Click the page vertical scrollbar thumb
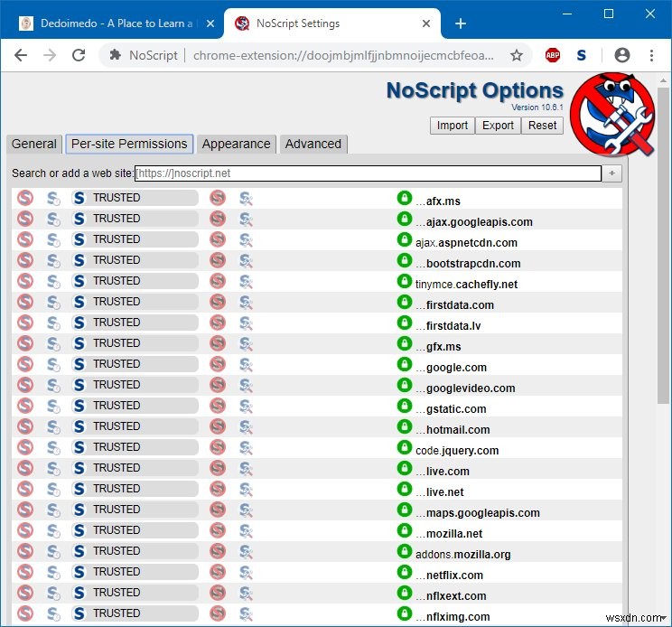The height and width of the screenshot is (627, 672). pyautogui.click(x=663, y=245)
